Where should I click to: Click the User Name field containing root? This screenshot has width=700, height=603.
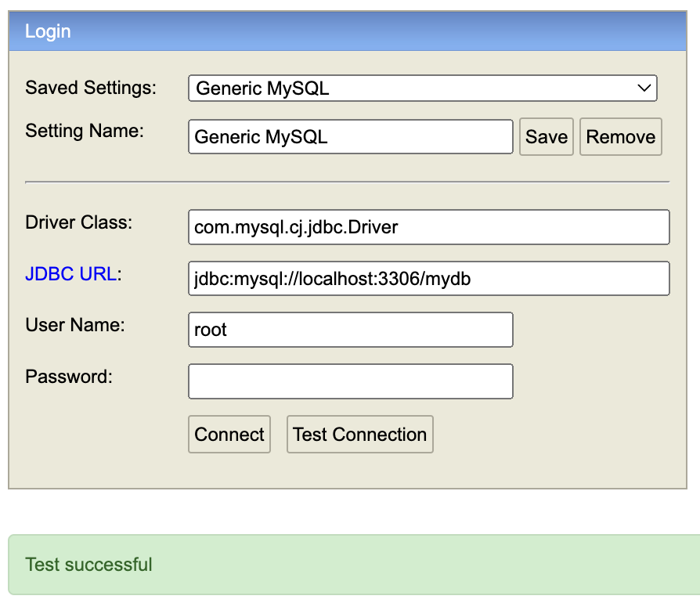click(351, 330)
